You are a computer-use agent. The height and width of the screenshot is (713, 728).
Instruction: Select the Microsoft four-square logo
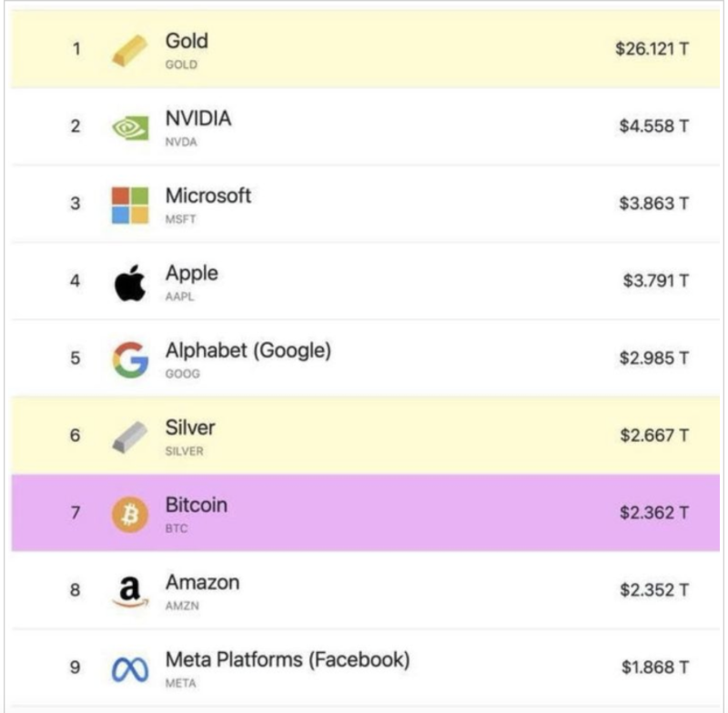[x=129, y=205]
